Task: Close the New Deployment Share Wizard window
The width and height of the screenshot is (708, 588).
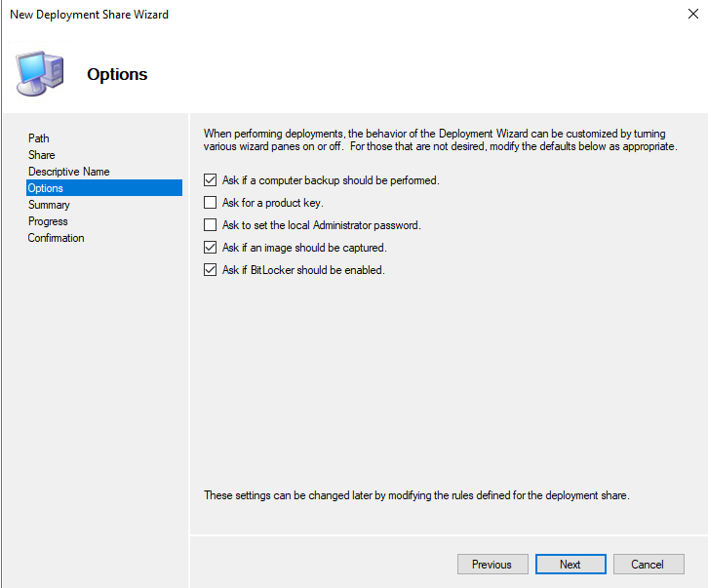Action: tap(693, 14)
